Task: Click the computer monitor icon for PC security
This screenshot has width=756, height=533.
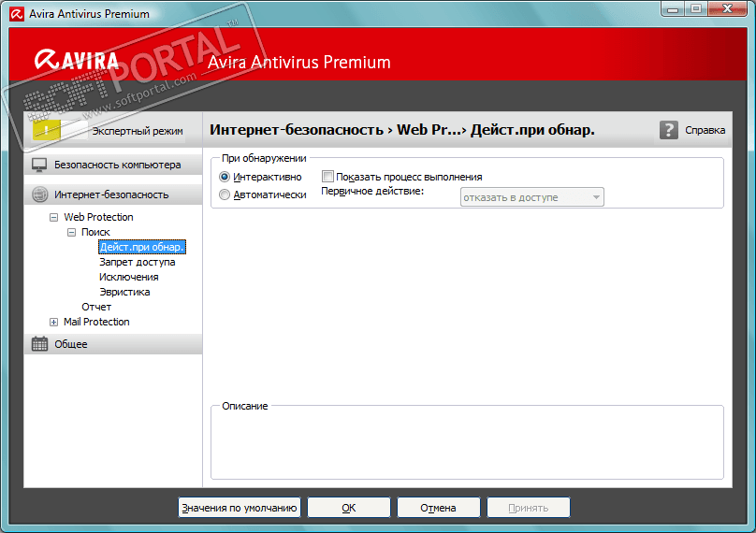Action: pyautogui.click(x=39, y=165)
